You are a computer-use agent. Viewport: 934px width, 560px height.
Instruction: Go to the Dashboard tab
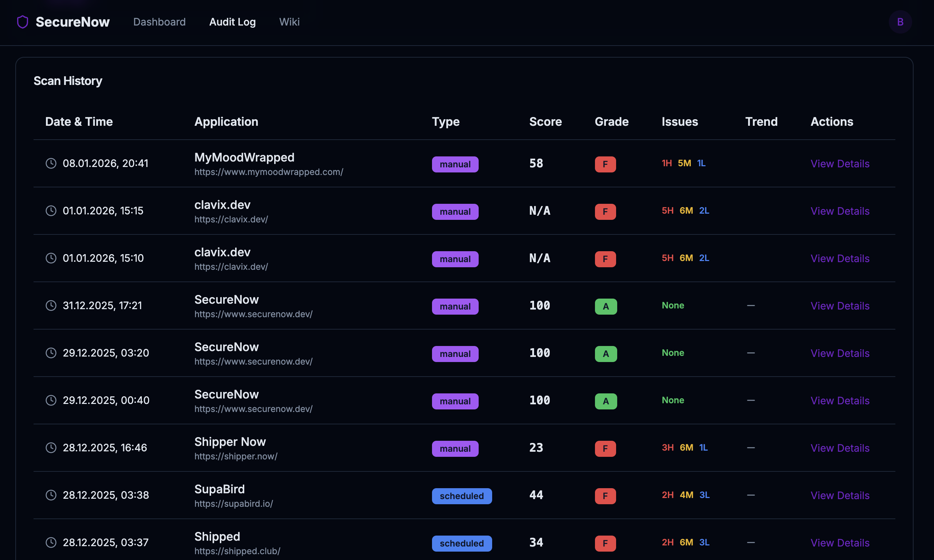(159, 22)
